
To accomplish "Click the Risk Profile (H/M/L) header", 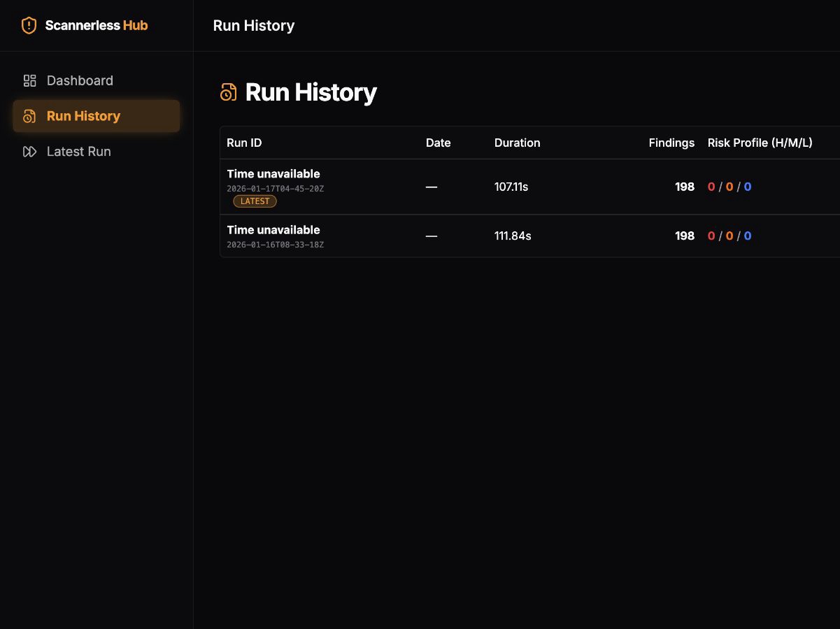I will coord(760,143).
